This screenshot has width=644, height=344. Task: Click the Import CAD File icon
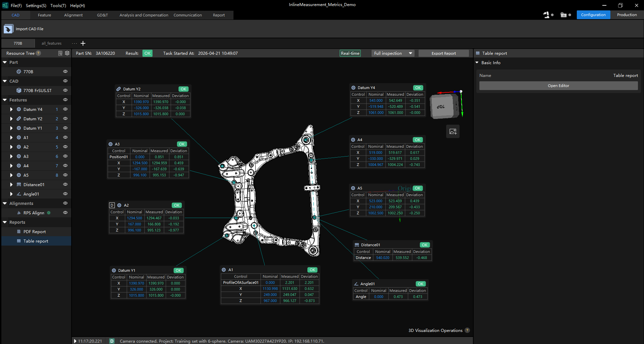8,29
